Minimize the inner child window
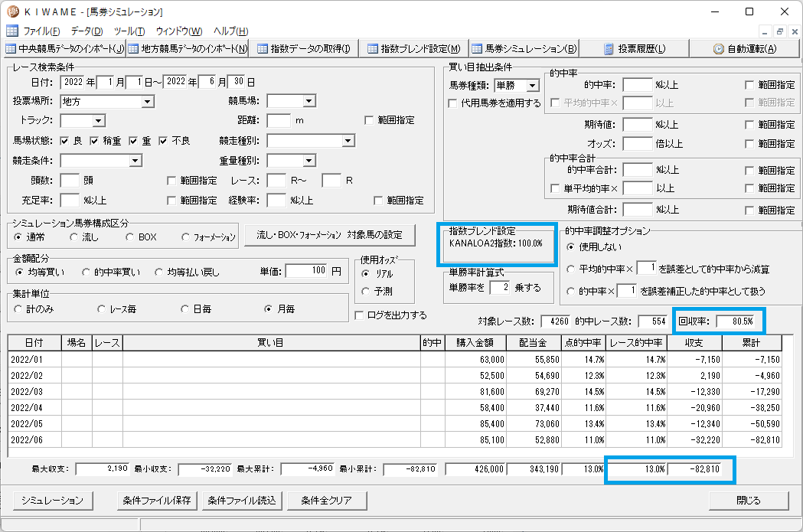The height and width of the screenshot is (532, 803). [765, 31]
